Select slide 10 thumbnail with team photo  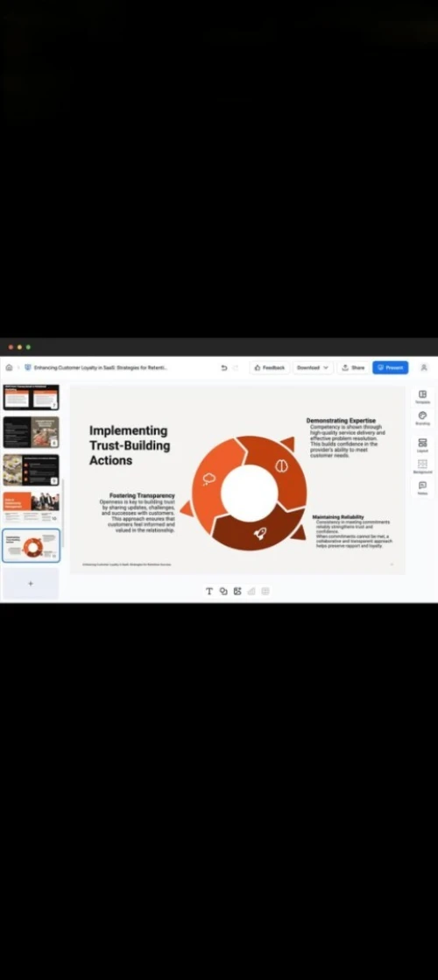(32, 508)
